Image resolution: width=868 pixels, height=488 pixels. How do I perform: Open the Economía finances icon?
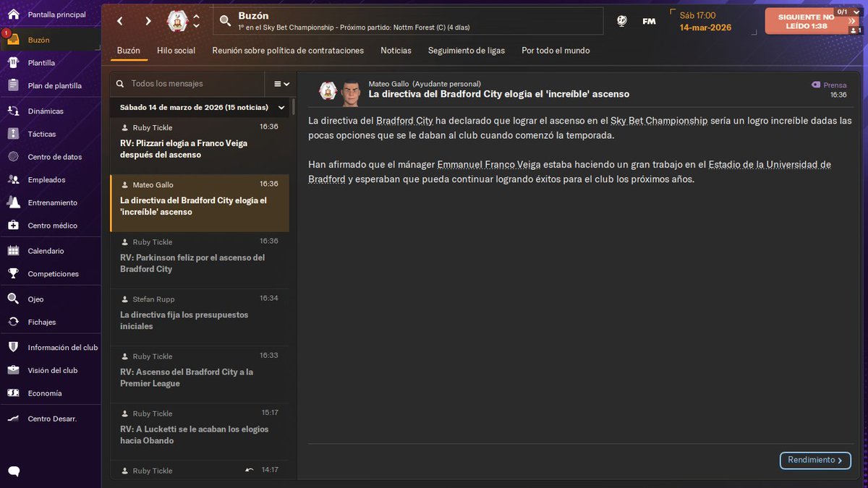coord(13,393)
